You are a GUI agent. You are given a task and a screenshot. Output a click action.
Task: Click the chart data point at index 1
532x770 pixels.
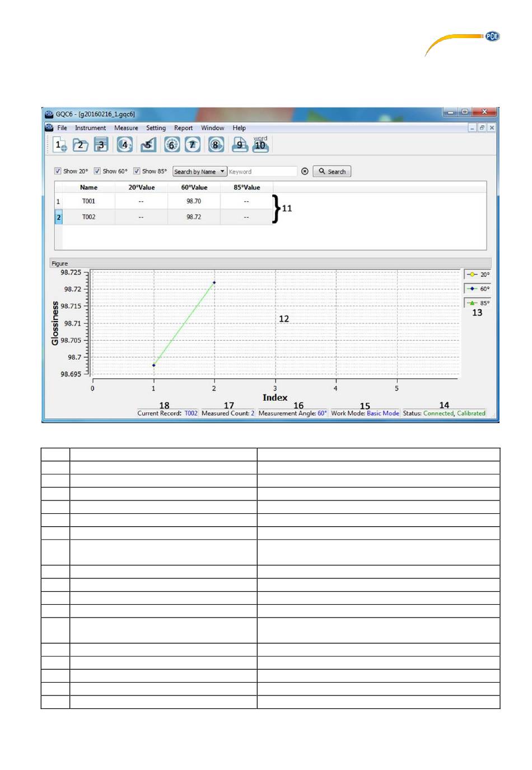click(x=153, y=365)
